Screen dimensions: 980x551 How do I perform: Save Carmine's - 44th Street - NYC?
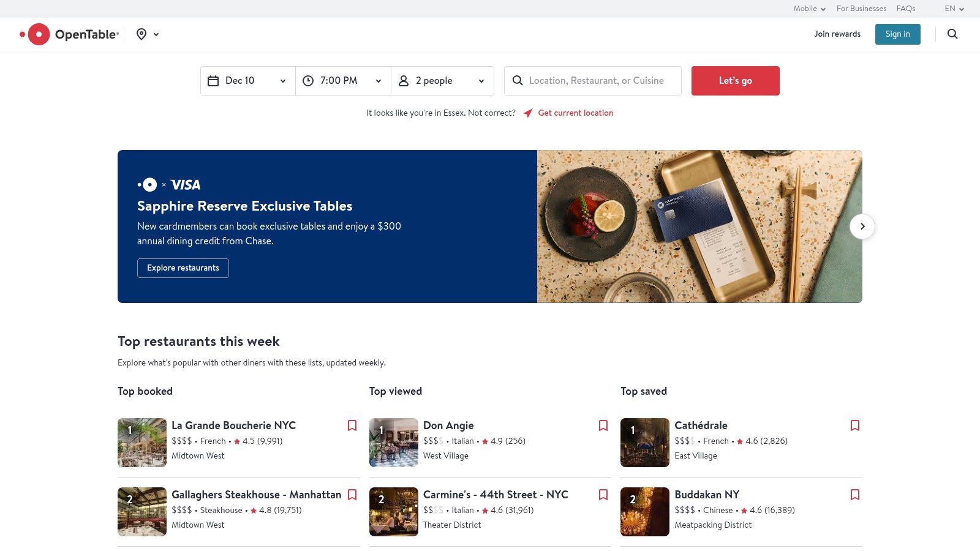(x=603, y=495)
